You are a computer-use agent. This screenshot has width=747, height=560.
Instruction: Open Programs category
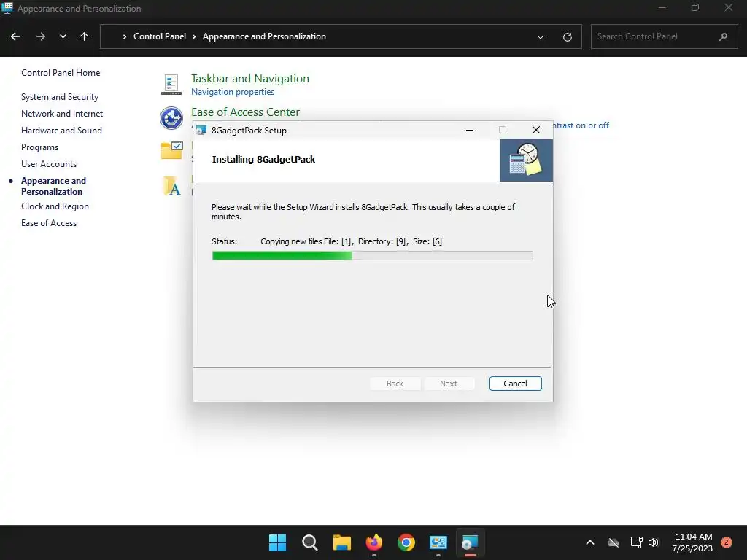click(x=39, y=147)
